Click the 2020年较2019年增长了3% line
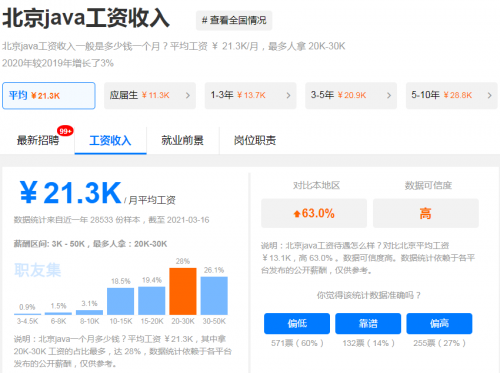The image size is (500, 373). pyautogui.click(x=58, y=63)
